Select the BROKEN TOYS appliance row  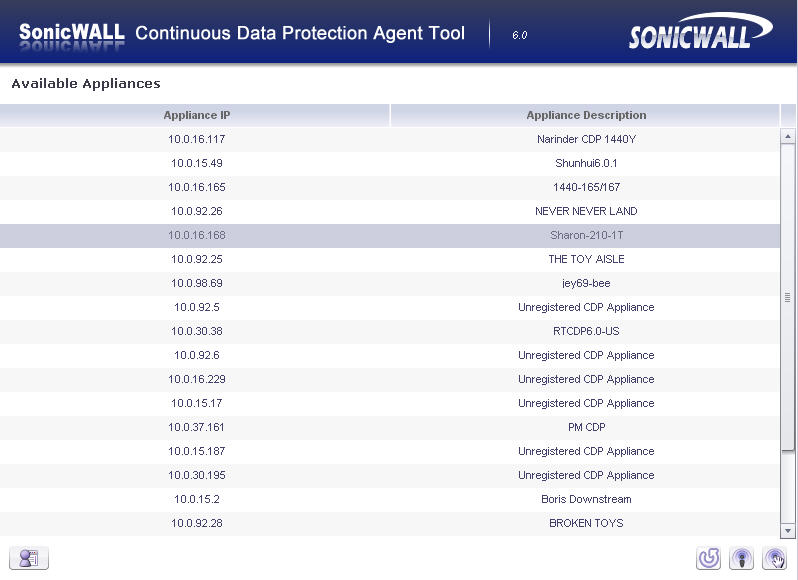[390, 523]
